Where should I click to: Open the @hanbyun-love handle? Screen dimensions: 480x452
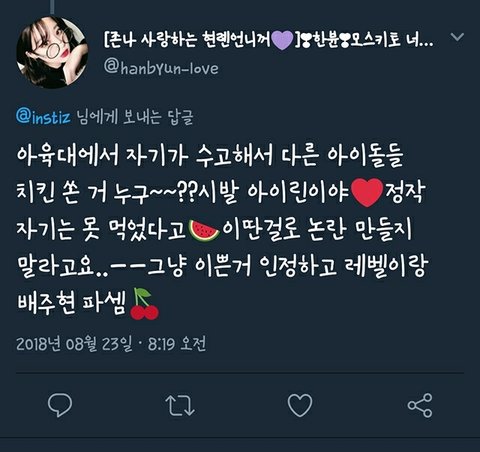click(161, 68)
